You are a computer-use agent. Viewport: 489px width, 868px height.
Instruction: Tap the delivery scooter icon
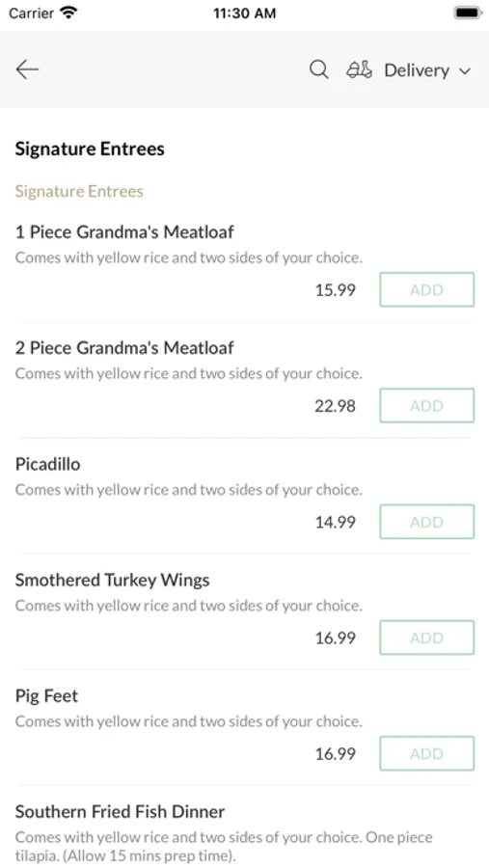click(359, 69)
